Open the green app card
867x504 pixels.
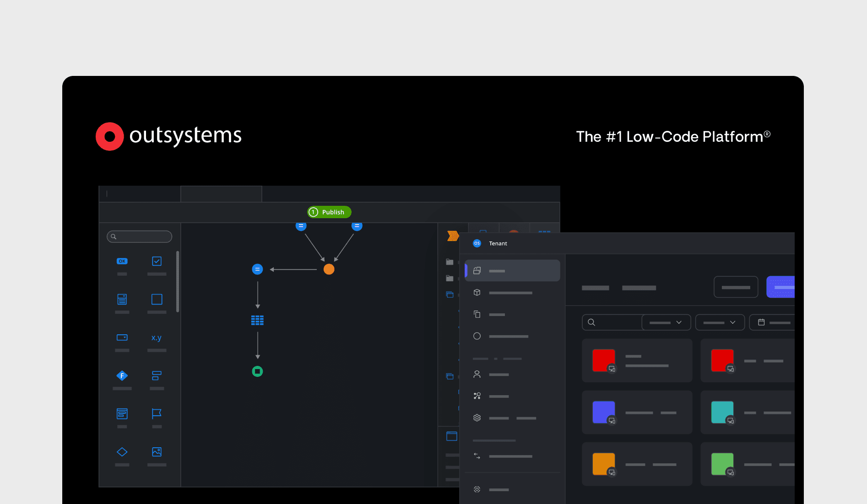click(748, 464)
